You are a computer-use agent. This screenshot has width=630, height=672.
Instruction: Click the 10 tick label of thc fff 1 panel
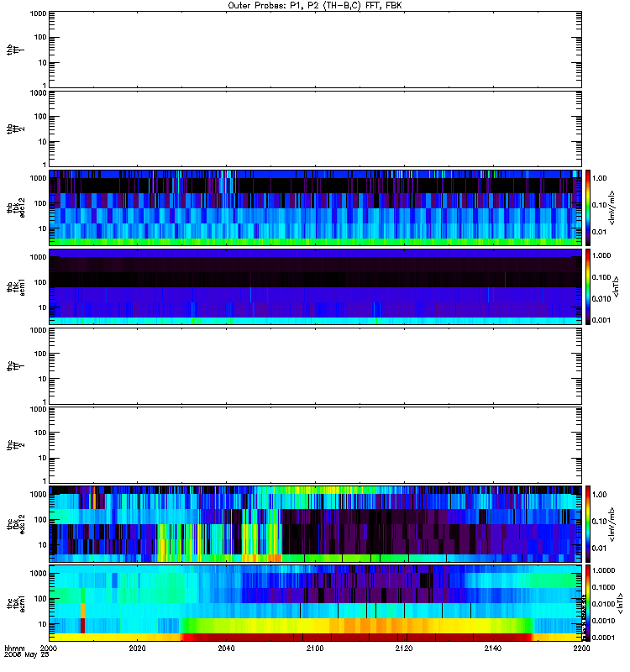[x=43, y=379]
